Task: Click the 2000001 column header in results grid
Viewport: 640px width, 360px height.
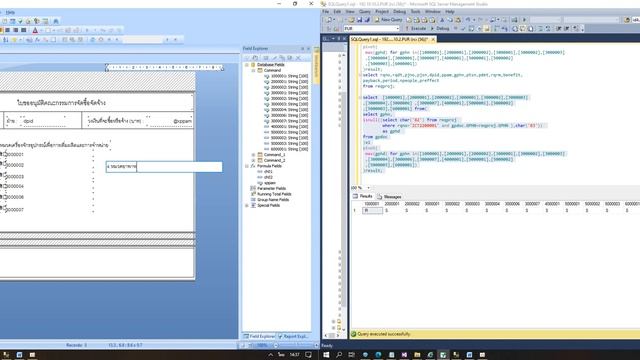Action: pos(392,204)
